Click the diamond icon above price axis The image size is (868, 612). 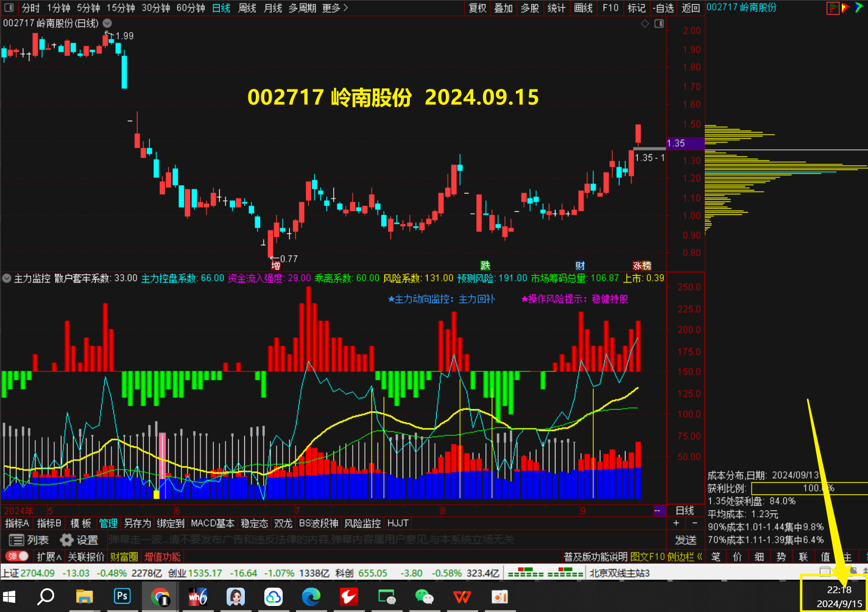coord(644,24)
